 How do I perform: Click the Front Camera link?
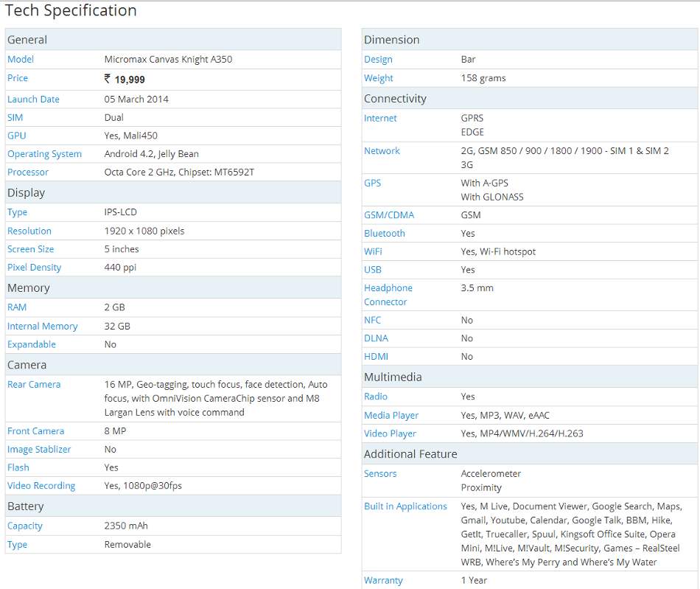[35, 431]
